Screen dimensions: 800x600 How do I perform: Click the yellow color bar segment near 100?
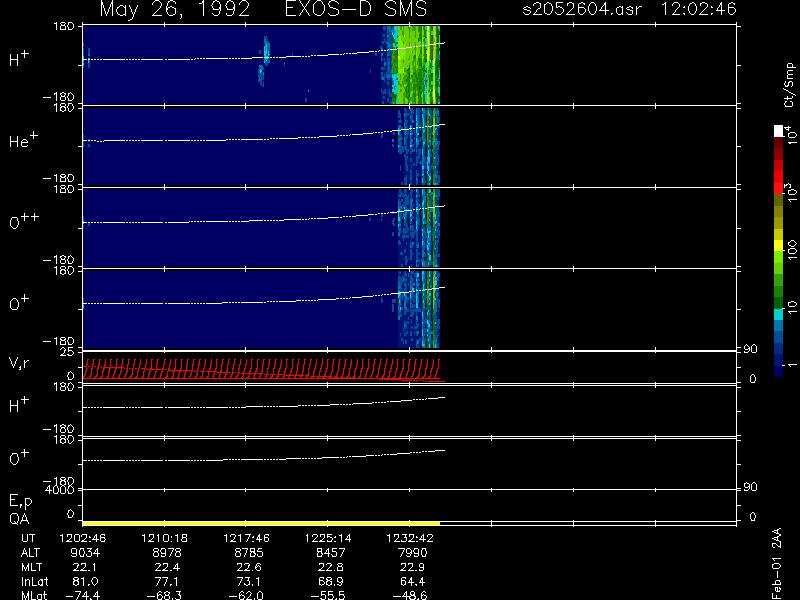(x=779, y=246)
